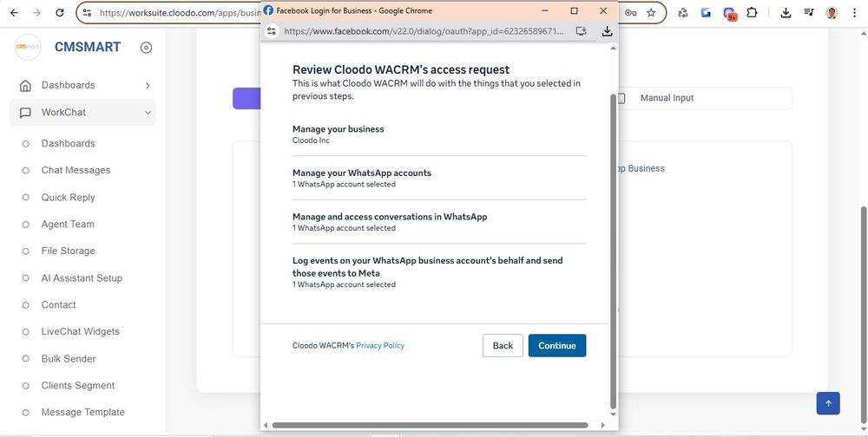
Task: Click the blue scroll-to-top arrow button
Action: 828,403
